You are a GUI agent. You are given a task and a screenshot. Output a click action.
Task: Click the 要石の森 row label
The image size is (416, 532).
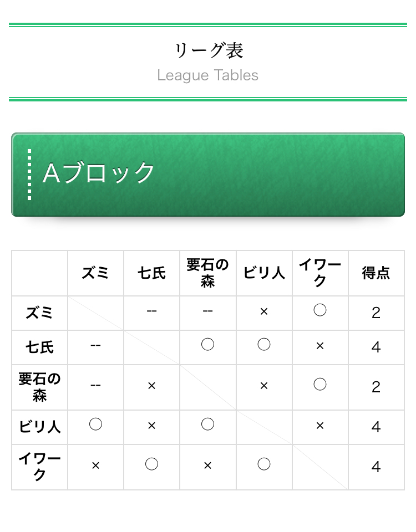click(40, 387)
